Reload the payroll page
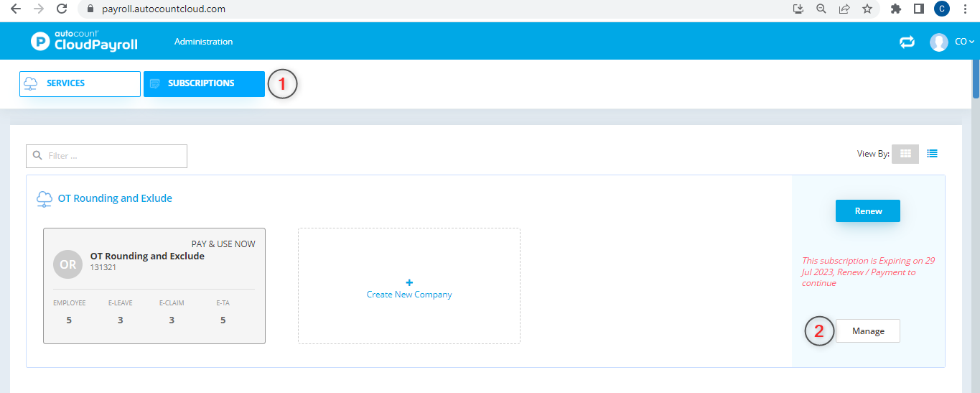 point(62,9)
